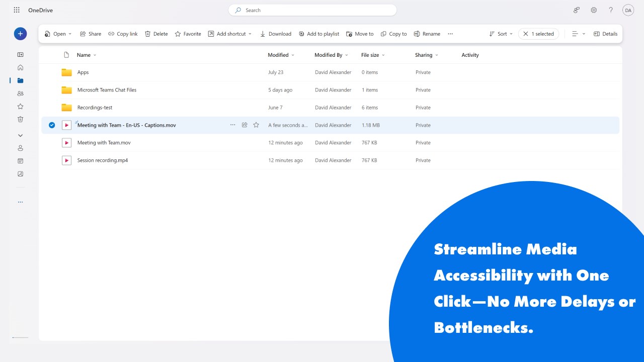Click 1.18 MB file size cell
The height and width of the screenshot is (362, 644).
pos(371,125)
